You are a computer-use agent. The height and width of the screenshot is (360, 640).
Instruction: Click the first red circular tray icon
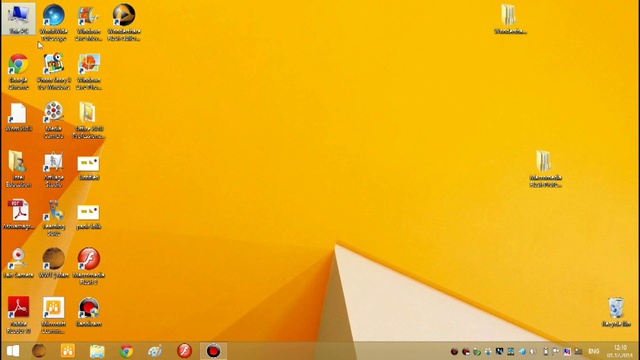tap(454, 351)
